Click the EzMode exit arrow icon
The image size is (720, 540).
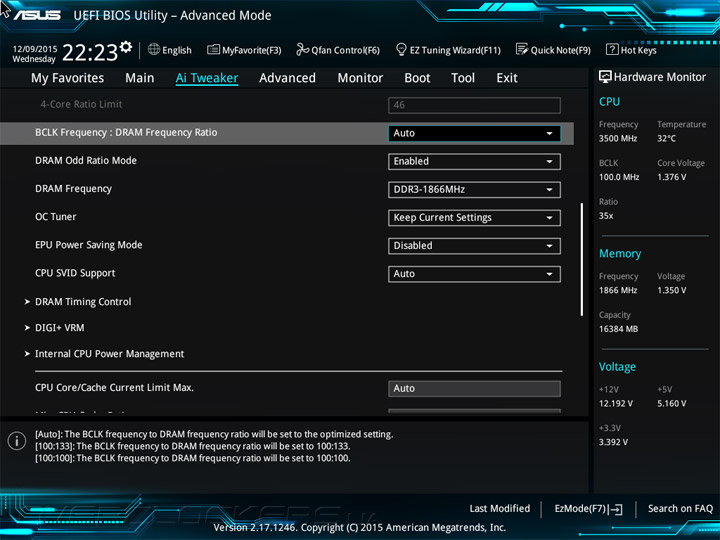point(616,509)
